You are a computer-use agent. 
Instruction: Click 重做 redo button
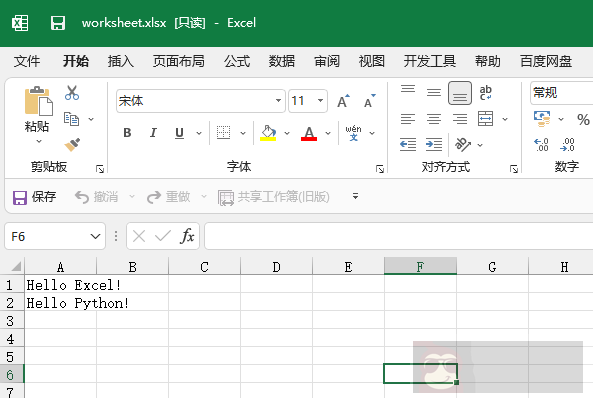coord(169,197)
